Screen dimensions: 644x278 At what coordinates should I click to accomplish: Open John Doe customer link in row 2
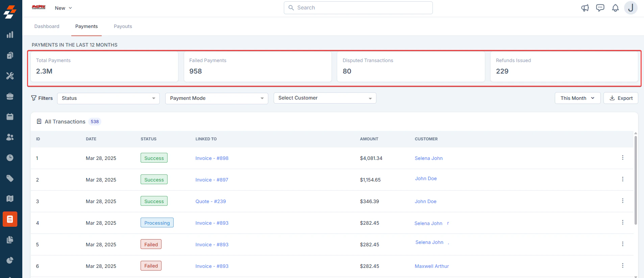click(426, 178)
